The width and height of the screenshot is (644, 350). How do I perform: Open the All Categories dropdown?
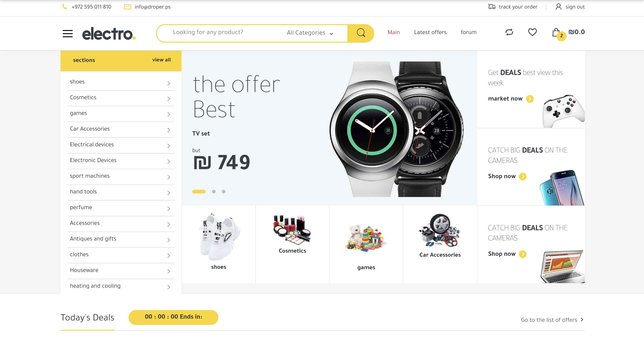pos(310,33)
